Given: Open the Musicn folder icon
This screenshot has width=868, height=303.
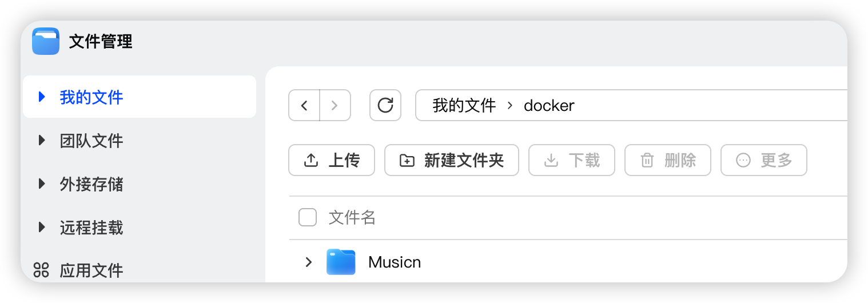Looking at the screenshot, I should tap(341, 262).
